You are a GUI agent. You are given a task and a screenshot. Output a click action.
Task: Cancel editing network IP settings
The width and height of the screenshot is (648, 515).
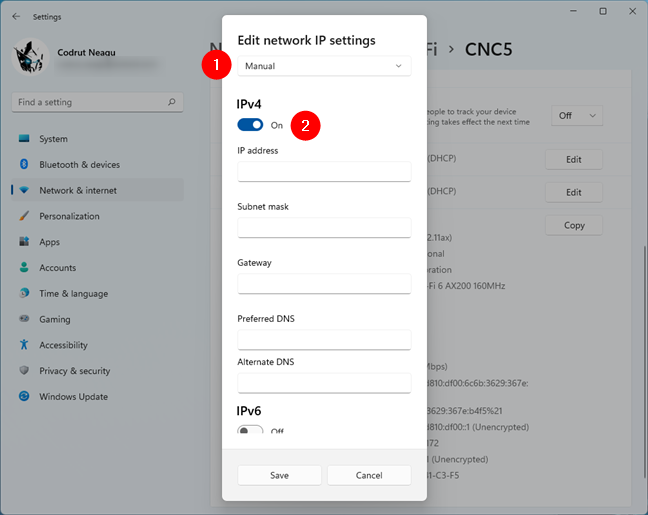pos(369,475)
